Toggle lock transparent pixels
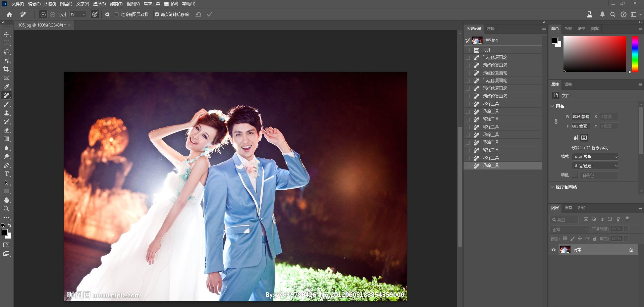The width and height of the screenshot is (644, 307). click(x=565, y=239)
